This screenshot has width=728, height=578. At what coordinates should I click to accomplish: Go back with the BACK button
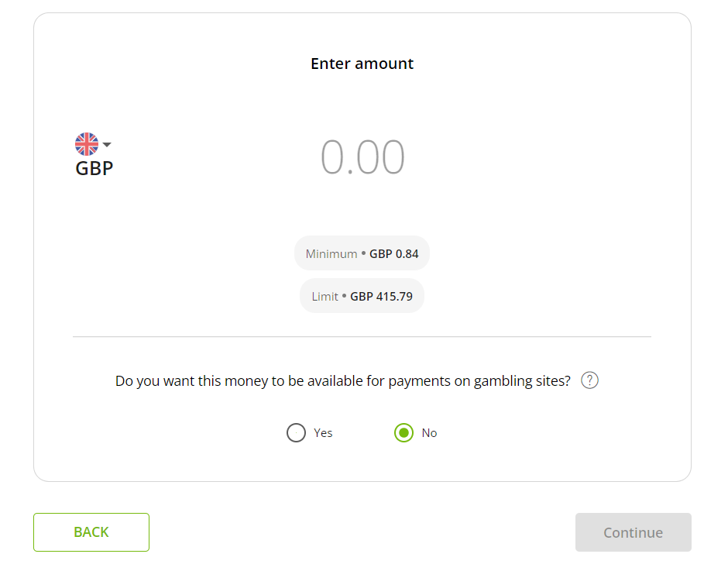click(x=91, y=532)
